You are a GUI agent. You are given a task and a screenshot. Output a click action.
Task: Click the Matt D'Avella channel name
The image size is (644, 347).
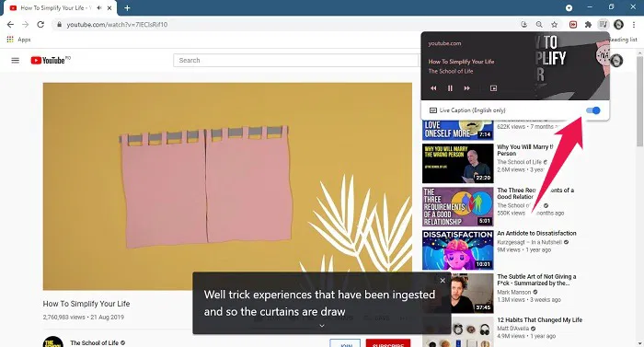(513, 329)
